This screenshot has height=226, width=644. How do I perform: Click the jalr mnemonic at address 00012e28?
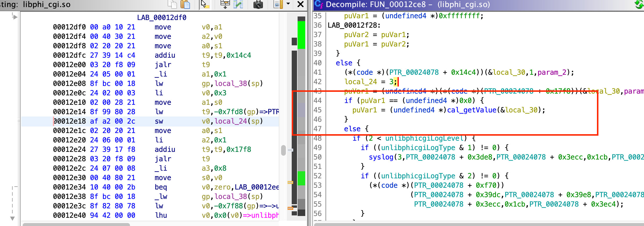(x=163, y=159)
